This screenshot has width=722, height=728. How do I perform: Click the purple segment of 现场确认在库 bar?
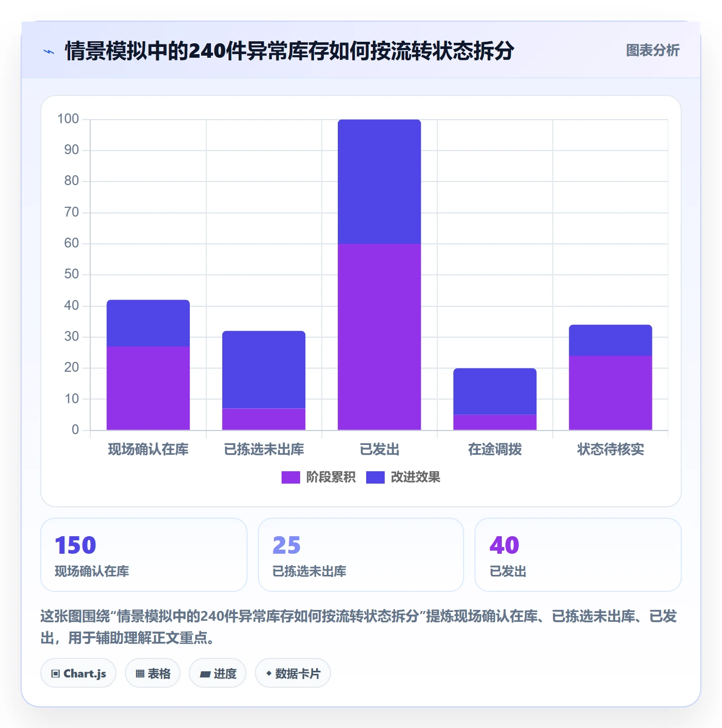coord(148,388)
